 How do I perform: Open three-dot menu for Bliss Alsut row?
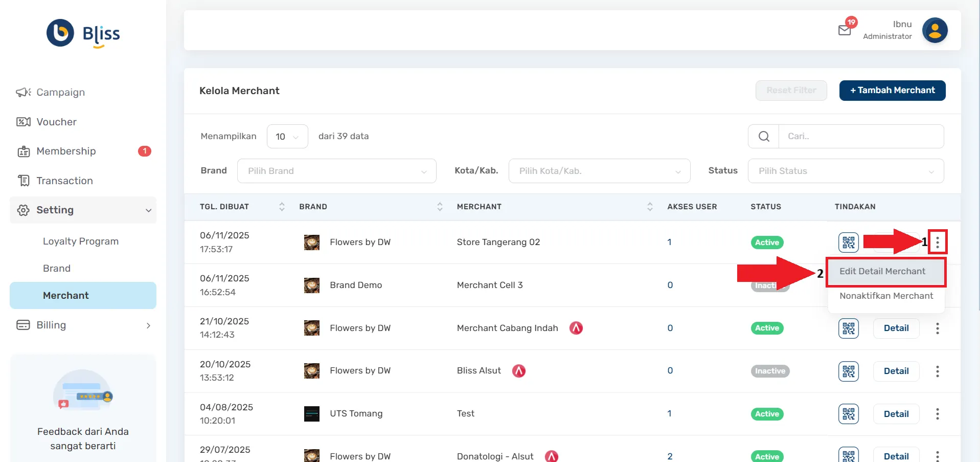click(x=937, y=371)
